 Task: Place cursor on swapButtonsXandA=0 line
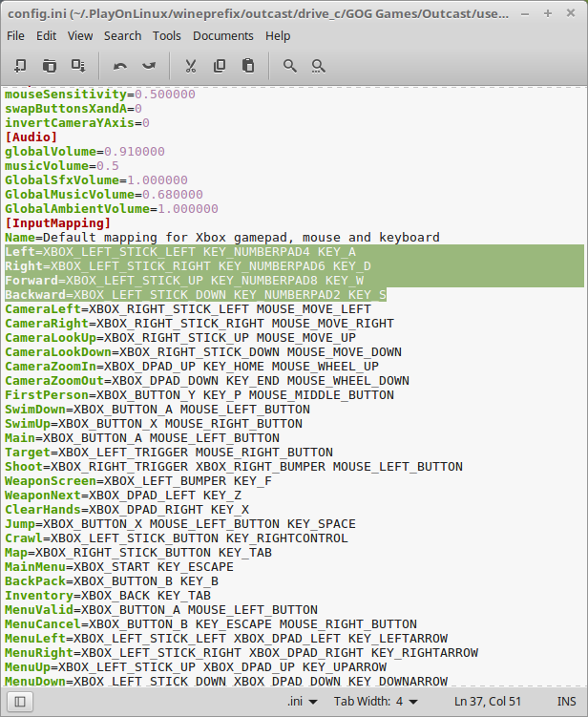pos(73,109)
